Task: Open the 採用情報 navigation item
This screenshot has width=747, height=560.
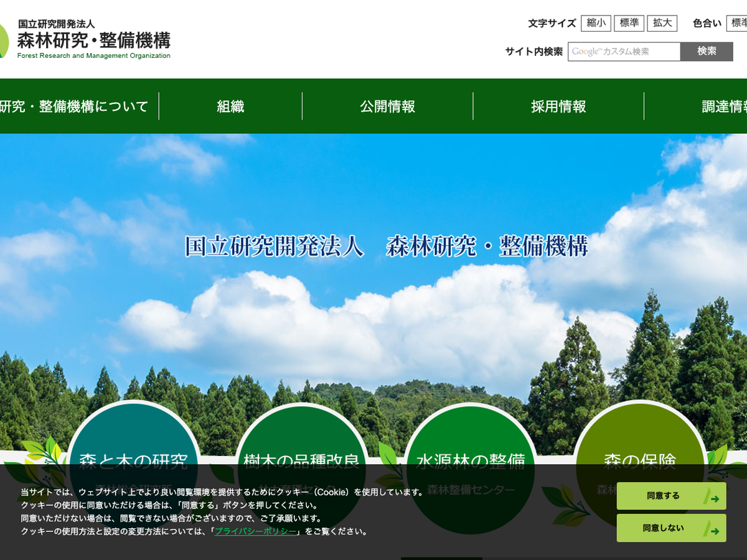Action: coord(558,106)
